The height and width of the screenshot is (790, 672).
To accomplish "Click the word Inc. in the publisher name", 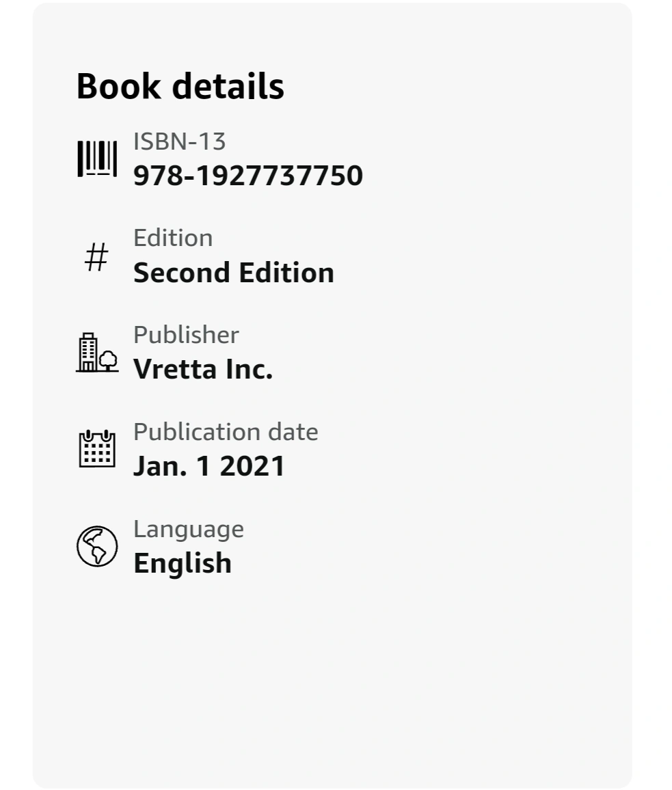I will 250,369.
